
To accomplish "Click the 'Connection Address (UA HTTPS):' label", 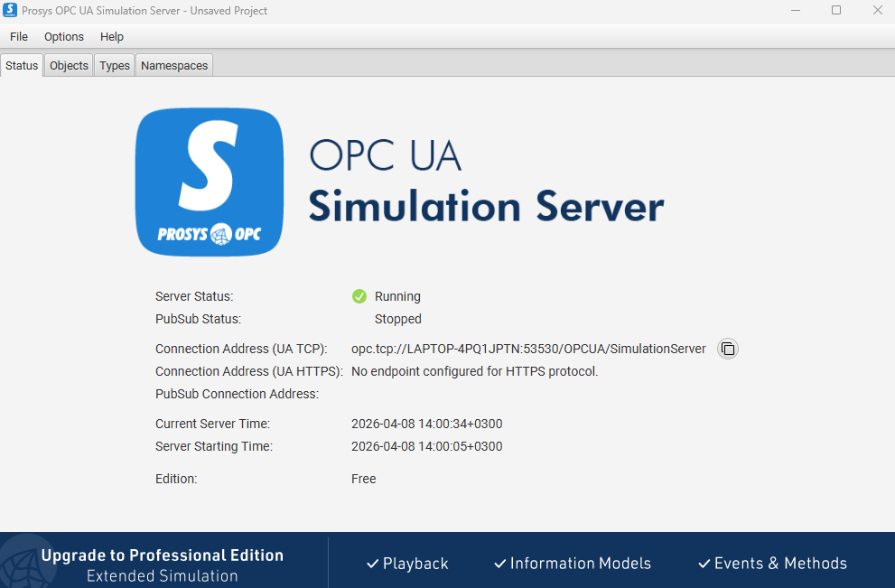I will coord(249,371).
